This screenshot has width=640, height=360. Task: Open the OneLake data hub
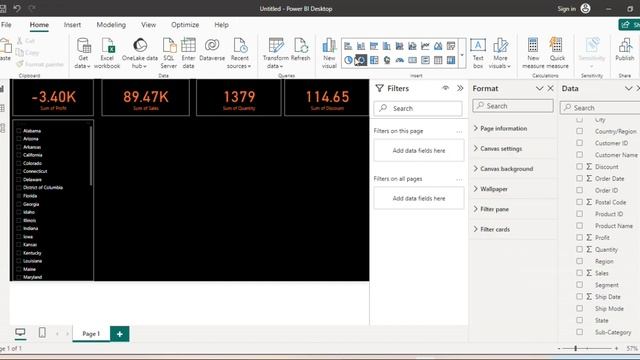(140, 53)
